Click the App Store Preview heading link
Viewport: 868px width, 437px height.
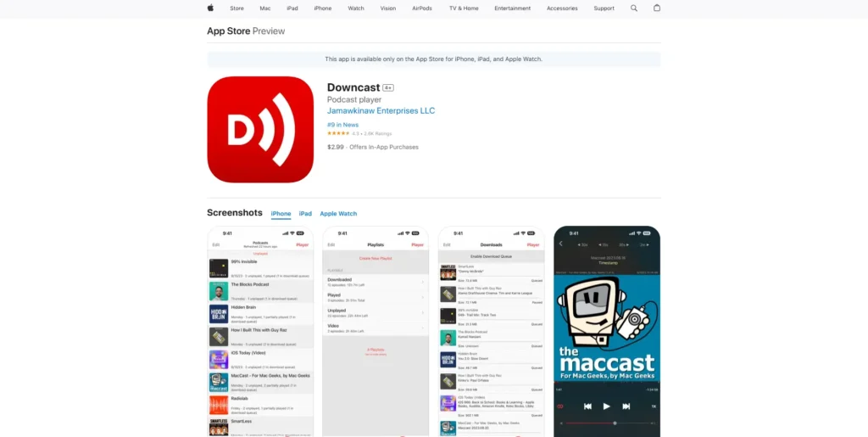click(246, 31)
